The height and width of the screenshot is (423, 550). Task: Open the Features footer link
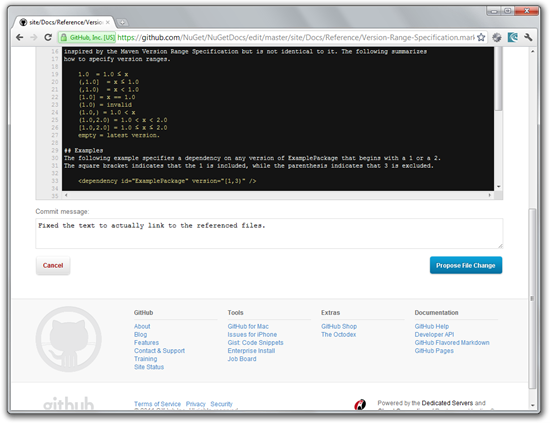[146, 343]
